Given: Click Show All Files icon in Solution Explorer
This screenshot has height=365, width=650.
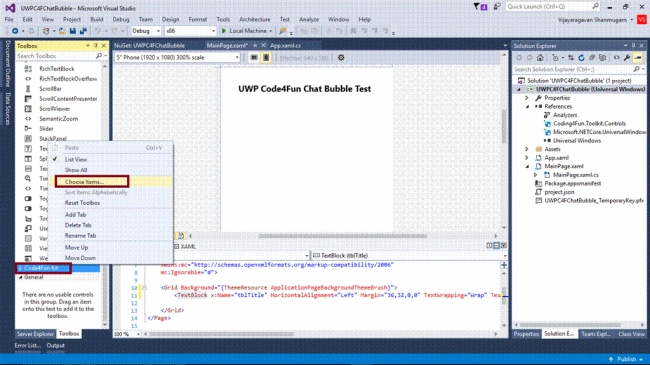Looking at the screenshot, I should (x=602, y=58).
